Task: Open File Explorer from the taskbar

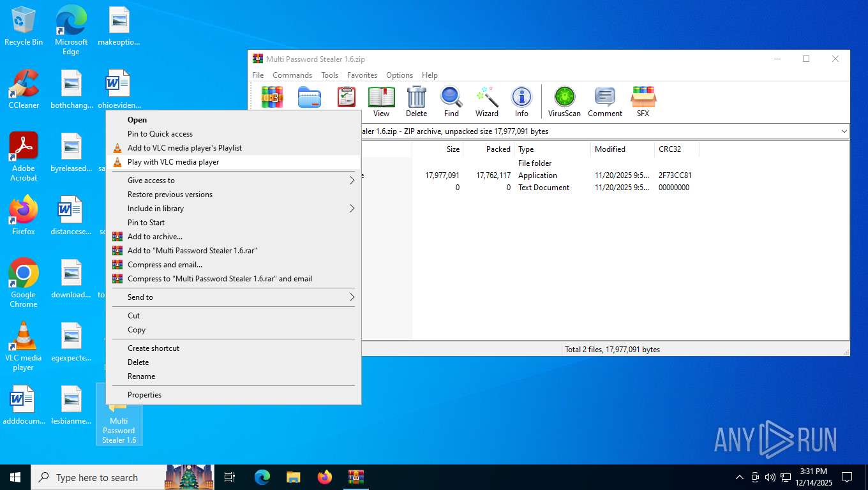Action: [293, 477]
